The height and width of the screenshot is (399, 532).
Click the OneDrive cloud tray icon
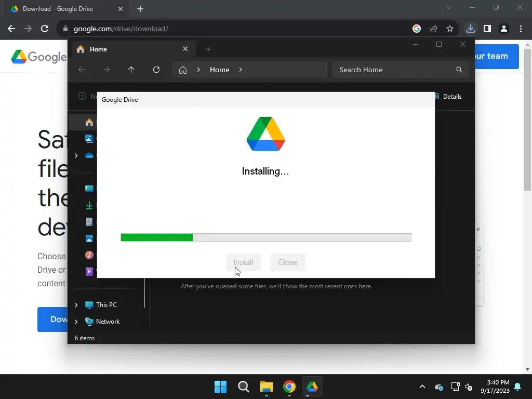click(x=438, y=387)
